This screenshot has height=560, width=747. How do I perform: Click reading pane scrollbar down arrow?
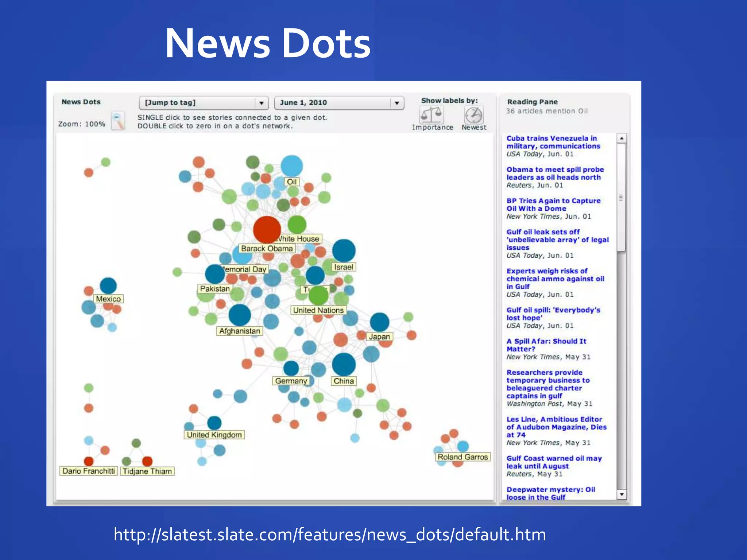[x=622, y=494]
